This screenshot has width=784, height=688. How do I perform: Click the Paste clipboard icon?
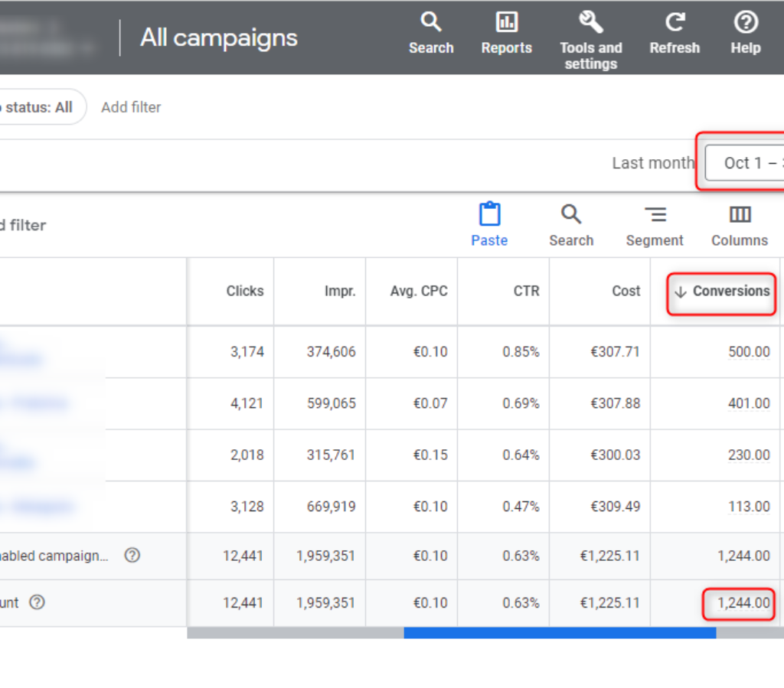pos(489,224)
